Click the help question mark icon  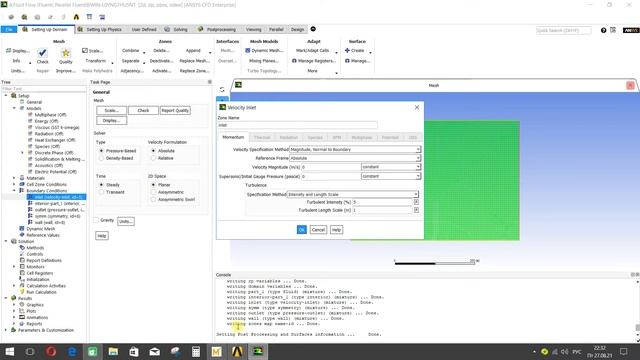click(603, 30)
